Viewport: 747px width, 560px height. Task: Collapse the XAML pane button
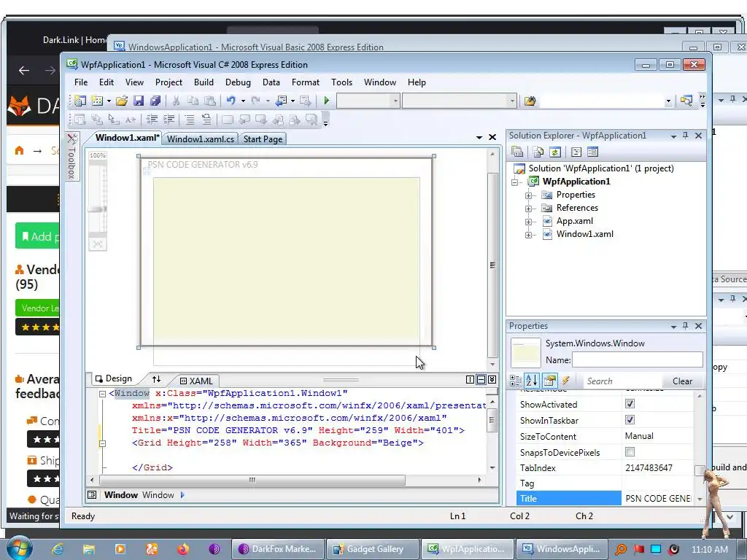tap(492, 379)
